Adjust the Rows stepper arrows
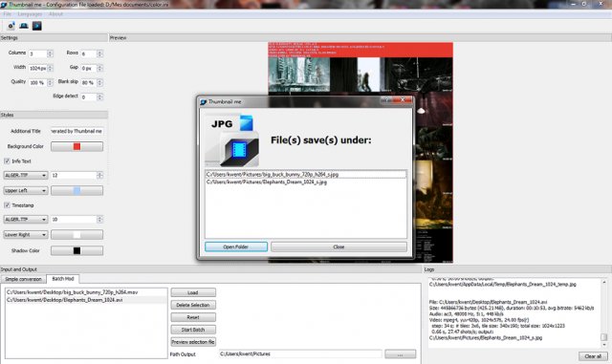Screen dimensions: 612x364 tap(99, 54)
